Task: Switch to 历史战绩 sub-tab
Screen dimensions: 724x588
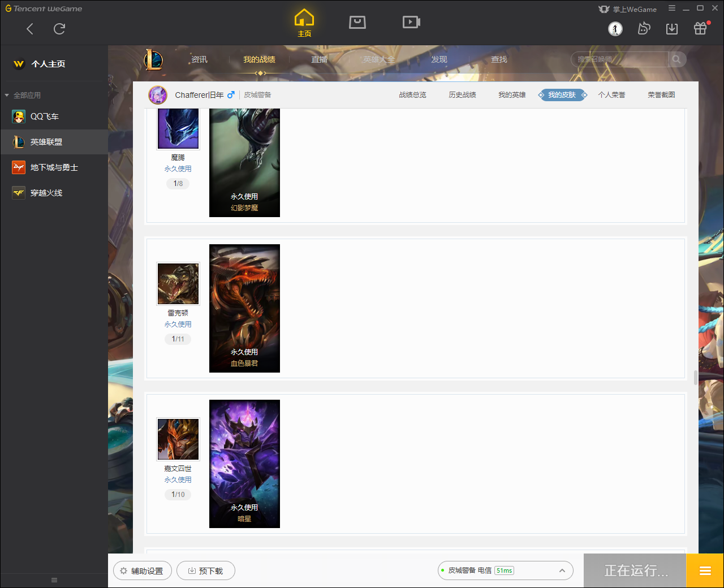Action: (462, 95)
